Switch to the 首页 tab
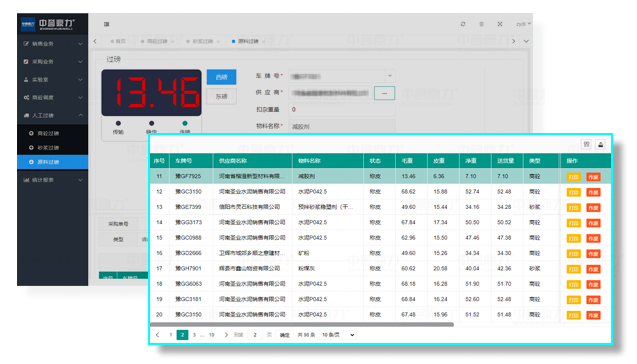Image resolution: width=637 pixels, height=364 pixels. pos(118,41)
